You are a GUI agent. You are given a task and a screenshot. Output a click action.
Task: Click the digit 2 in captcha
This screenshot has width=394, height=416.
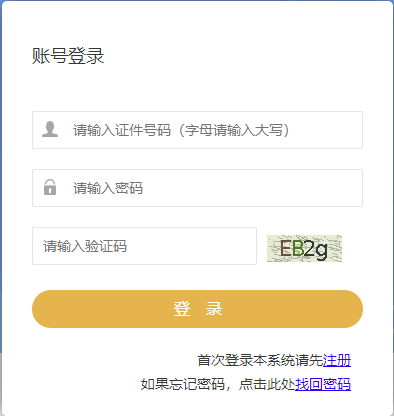tap(309, 249)
